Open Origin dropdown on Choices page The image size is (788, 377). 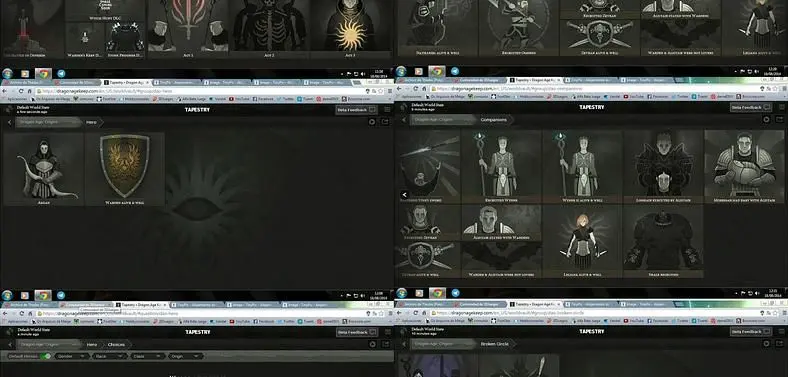point(185,356)
